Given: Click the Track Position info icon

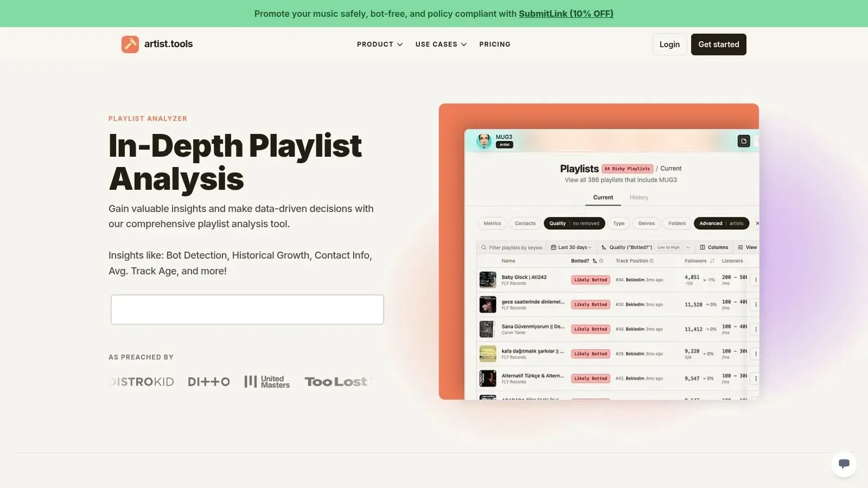Looking at the screenshot, I should [652, 261].
